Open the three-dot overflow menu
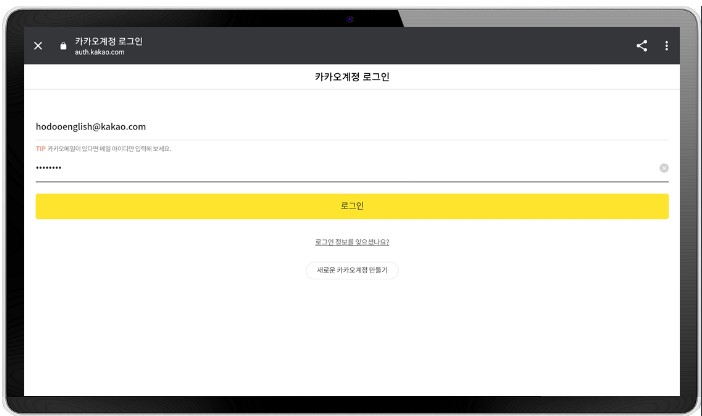The image size is (702, 416). point(667,46)
